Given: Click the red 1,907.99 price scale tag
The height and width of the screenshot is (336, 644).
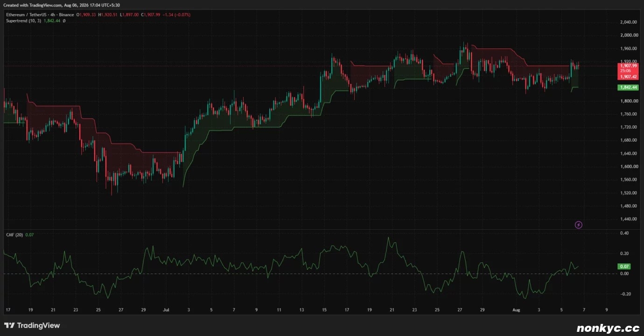Looking at the screenshot, I should click(x=627, y=66).
